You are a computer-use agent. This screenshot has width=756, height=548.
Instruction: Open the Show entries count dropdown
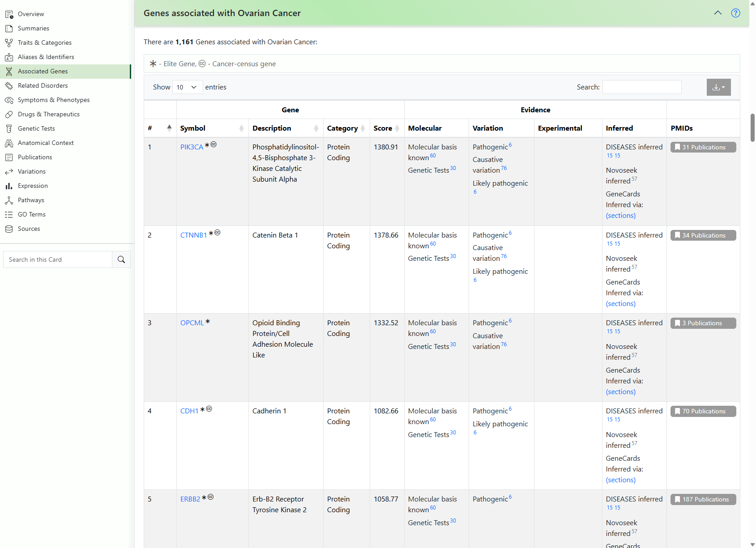point(187,87)
